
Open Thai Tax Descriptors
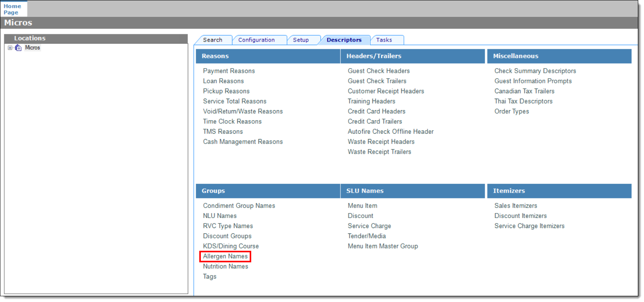coord(524,101)
